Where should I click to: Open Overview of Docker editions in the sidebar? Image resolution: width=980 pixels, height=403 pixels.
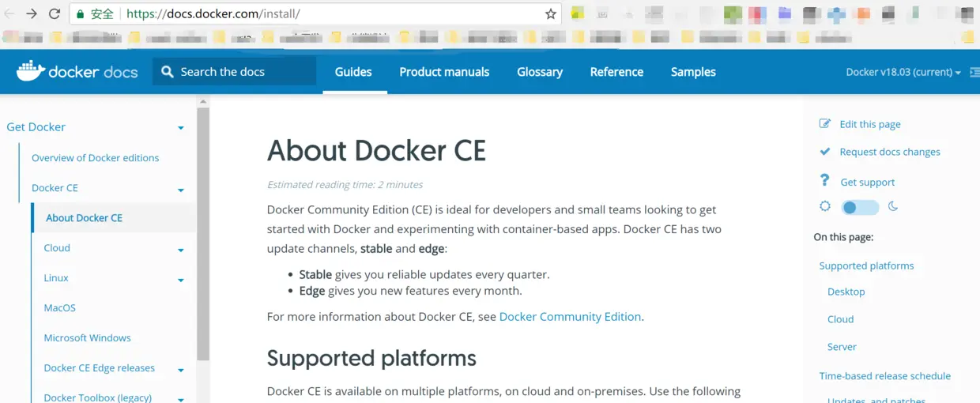(95, 157)
